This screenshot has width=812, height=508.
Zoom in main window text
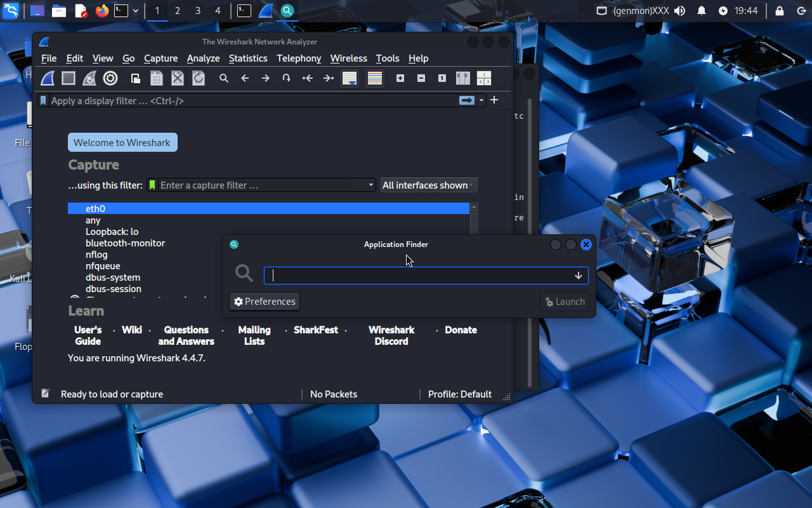point(400,78)
